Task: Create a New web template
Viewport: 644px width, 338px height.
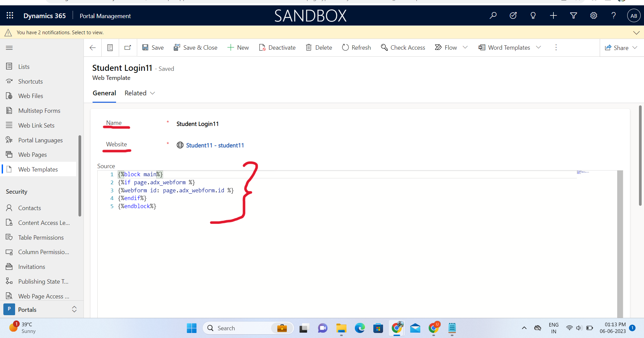Action: (x=238, y=48)
